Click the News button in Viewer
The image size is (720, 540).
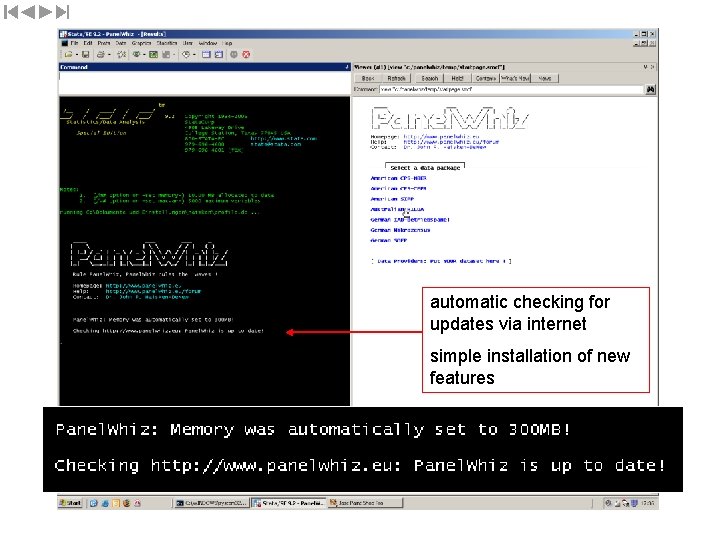point(545,79)
